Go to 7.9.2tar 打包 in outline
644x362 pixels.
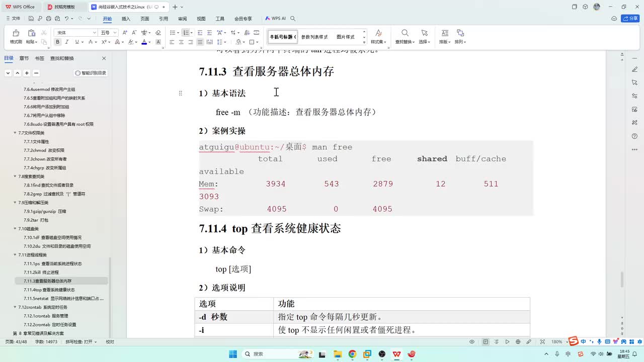[x=36, y=220]
